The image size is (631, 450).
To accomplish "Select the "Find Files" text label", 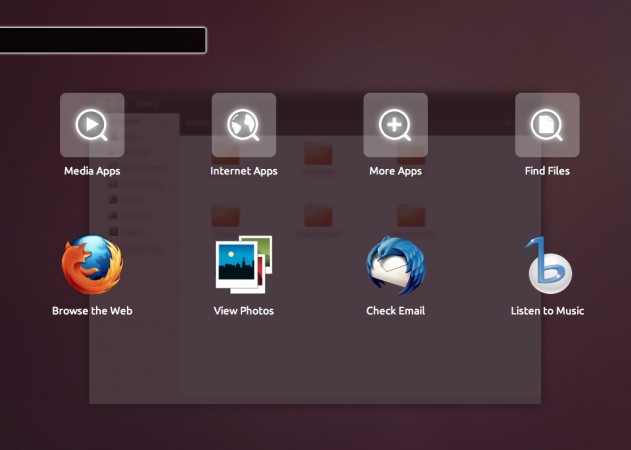I will (547, 171).
